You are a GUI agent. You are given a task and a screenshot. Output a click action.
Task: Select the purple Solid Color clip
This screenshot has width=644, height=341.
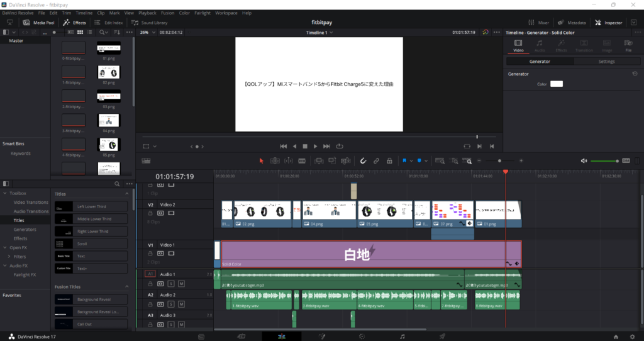371,254
